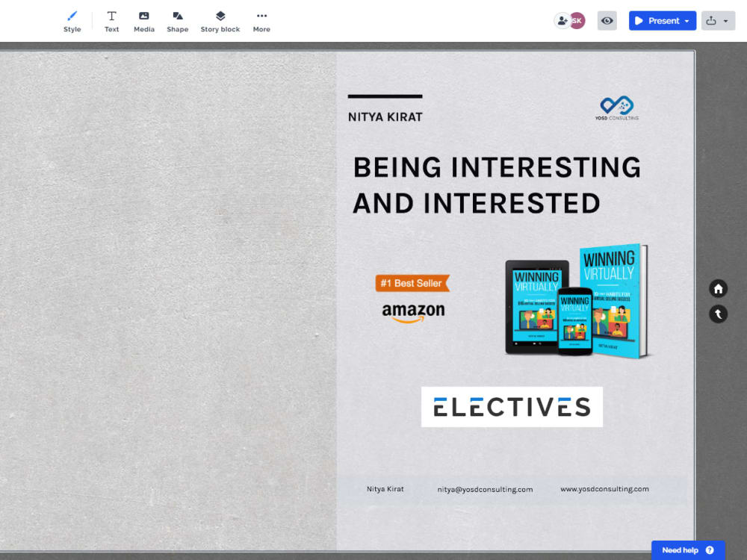747x560 pixels.
Task: Select the Winning Virtually book image
Action: 577,301
